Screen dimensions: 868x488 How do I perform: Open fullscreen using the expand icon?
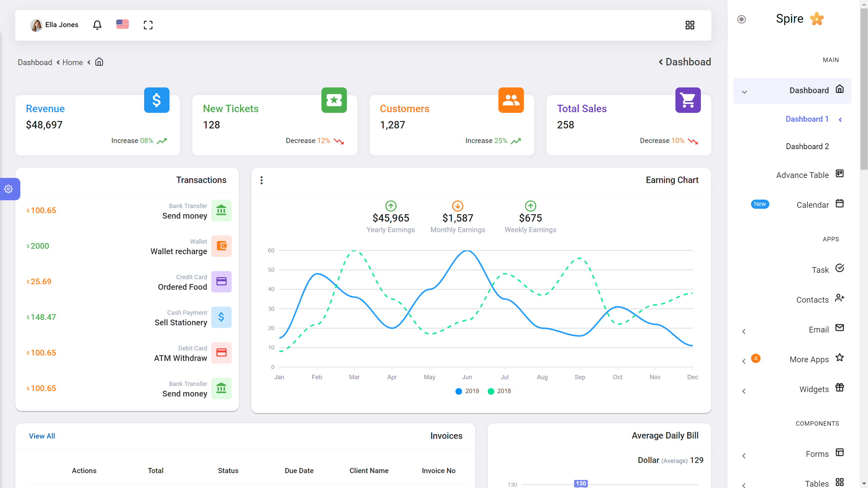pos(148,25)
